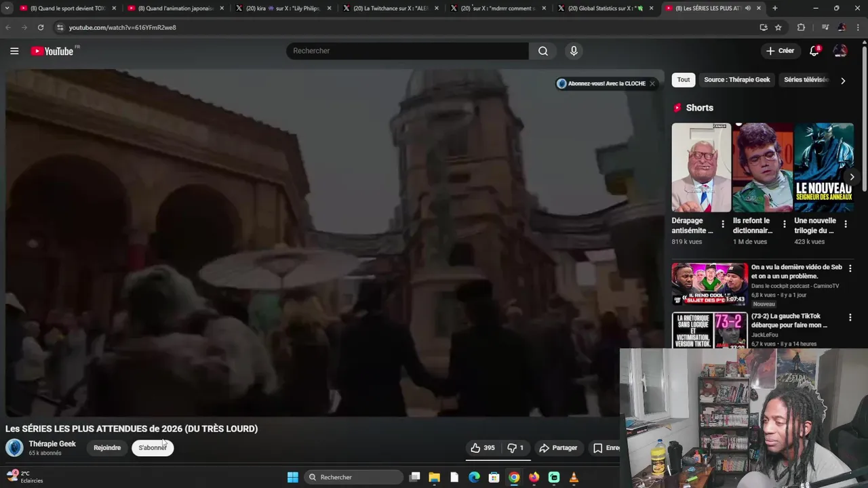Open the Créer button
Screen dimensions: 868x488
780,51
